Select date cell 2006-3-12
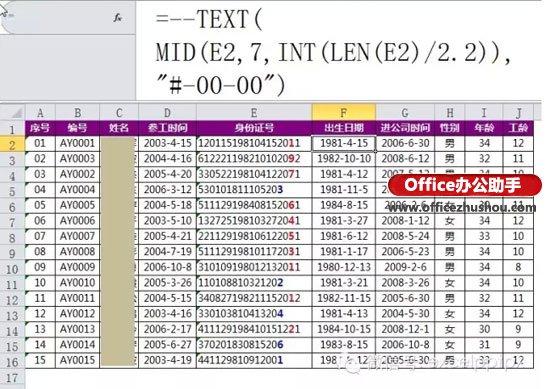The image size is (550, 389). coord(167,190)
